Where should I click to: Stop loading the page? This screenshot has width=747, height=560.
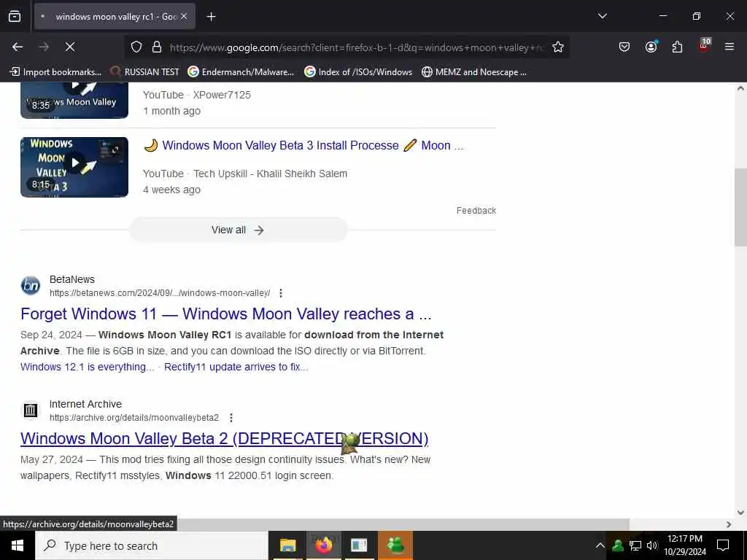[69, 47]
